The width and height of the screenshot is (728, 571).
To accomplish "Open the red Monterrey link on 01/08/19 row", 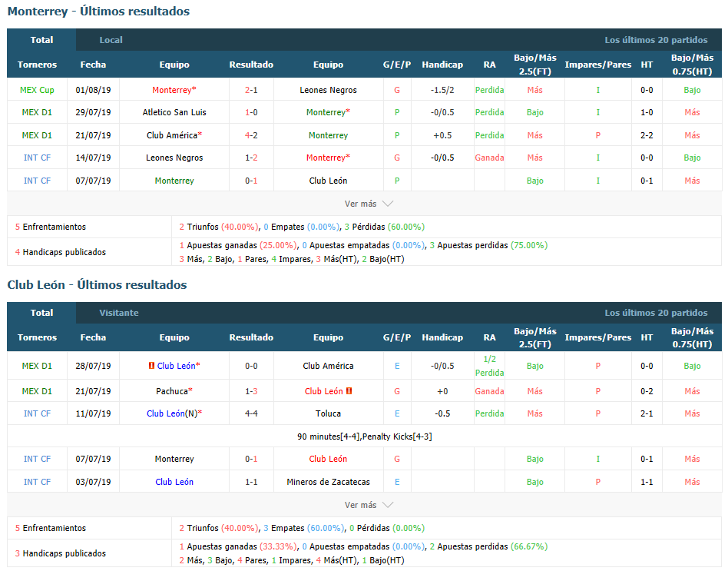I will pos(172,90).
